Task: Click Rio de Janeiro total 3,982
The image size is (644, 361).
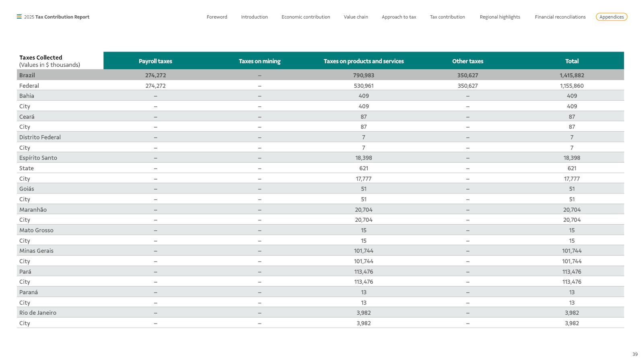Action: click(x=572, y=313)
